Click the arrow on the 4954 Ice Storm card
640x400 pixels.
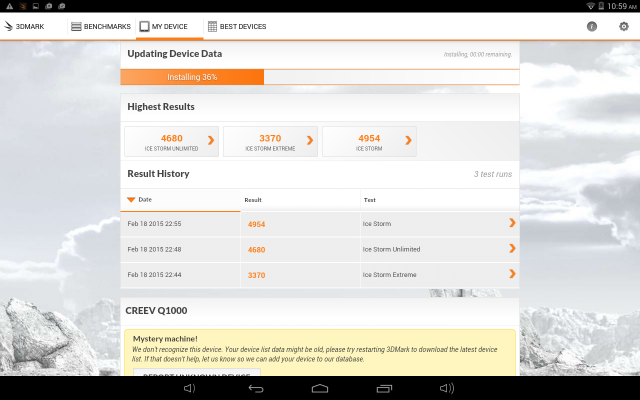tap(408, 140)
